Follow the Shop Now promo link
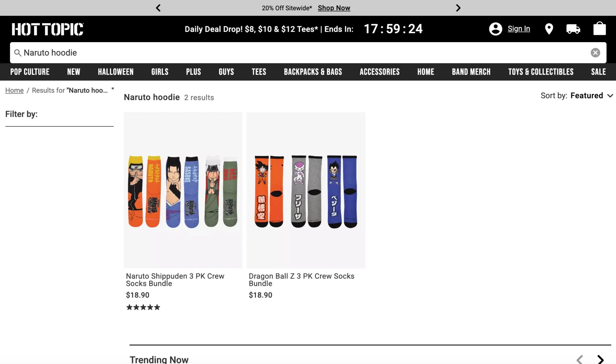The image size is (616, 364). coord(334,8)
